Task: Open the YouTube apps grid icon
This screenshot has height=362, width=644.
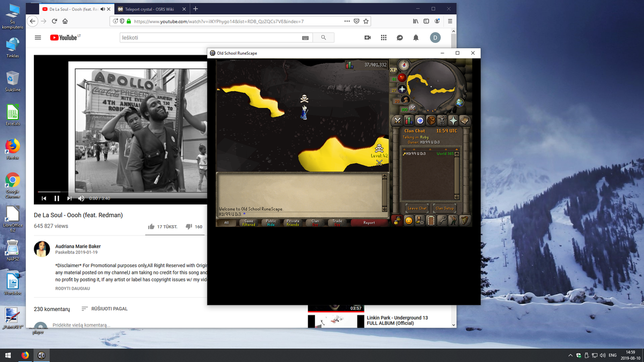Action: click(x=384, y=38)
